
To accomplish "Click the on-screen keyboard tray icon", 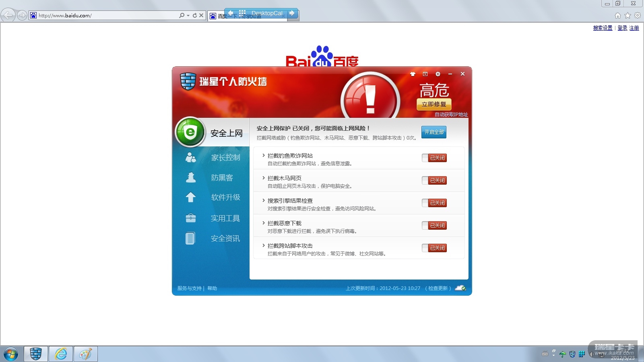I will tap(545, 354).
